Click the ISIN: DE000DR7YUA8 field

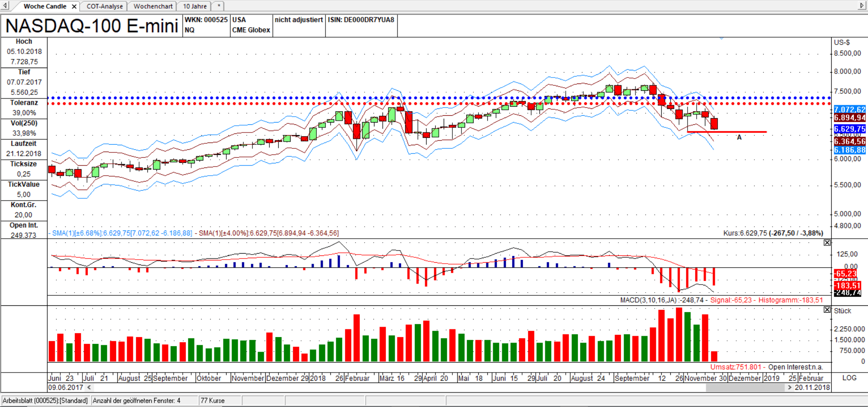pos(361,20)
